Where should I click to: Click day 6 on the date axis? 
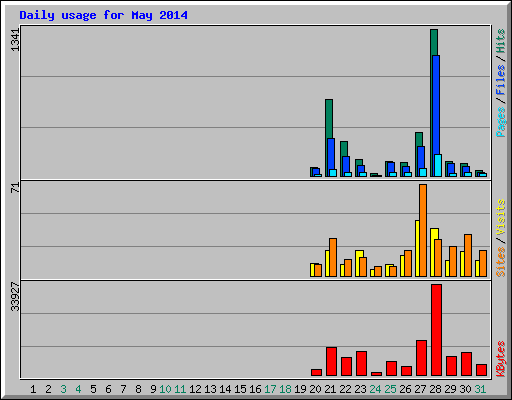click(x=108, y=389)
